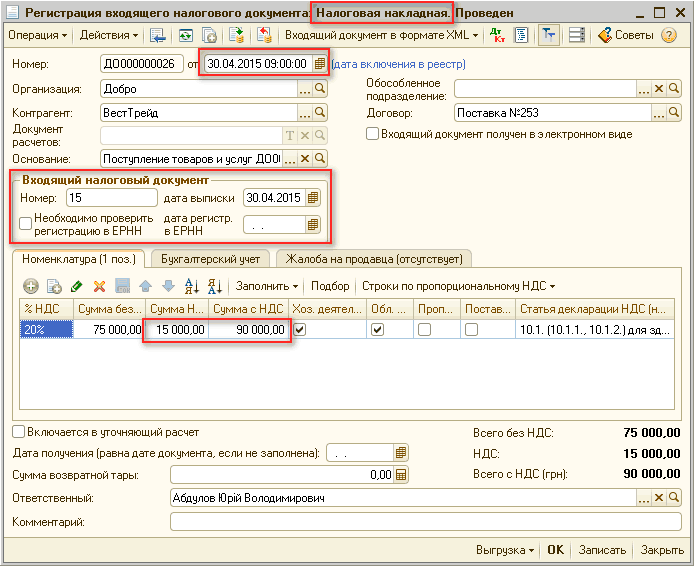
Task: Click the Советы lightbulb toolbar button
Action: click(625, 35)
